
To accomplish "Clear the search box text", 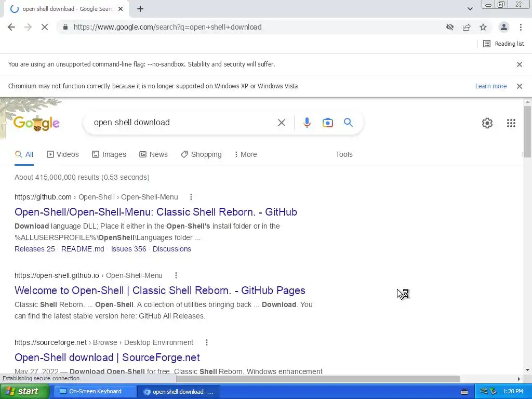I will pyautogui.click(x=281, y=123).
